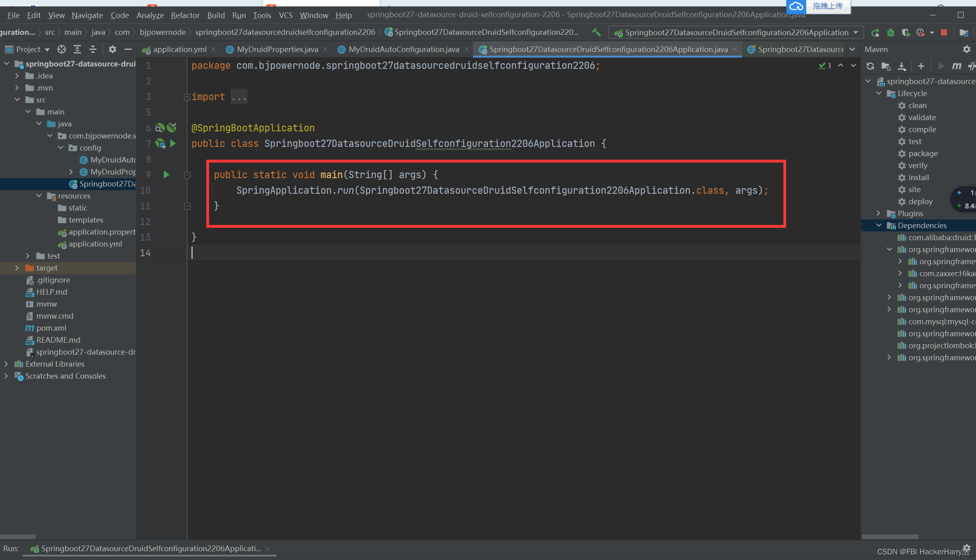Open the Refactor menu
Viewport: 976px width, 560px height.
pyautogui.click(x=185, y=15)
